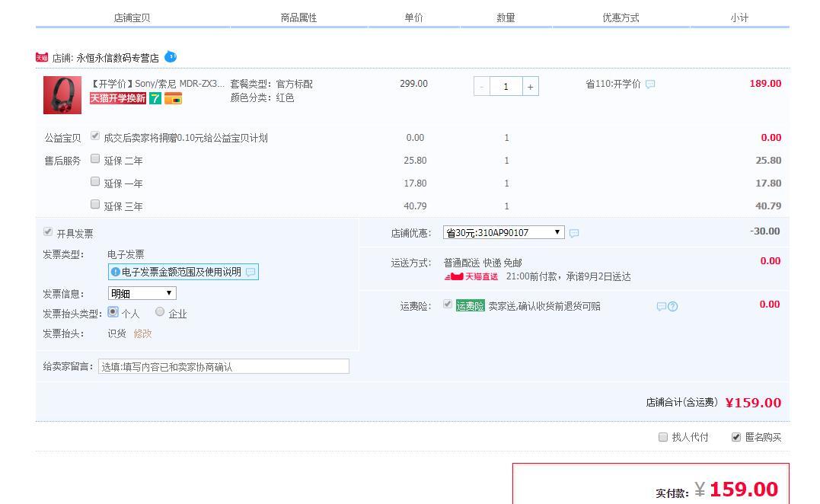Click the comment icon inside the 电子发票 notice box
Image resolution: width=820 pixels, height=504 pixels.
[250, 273]
